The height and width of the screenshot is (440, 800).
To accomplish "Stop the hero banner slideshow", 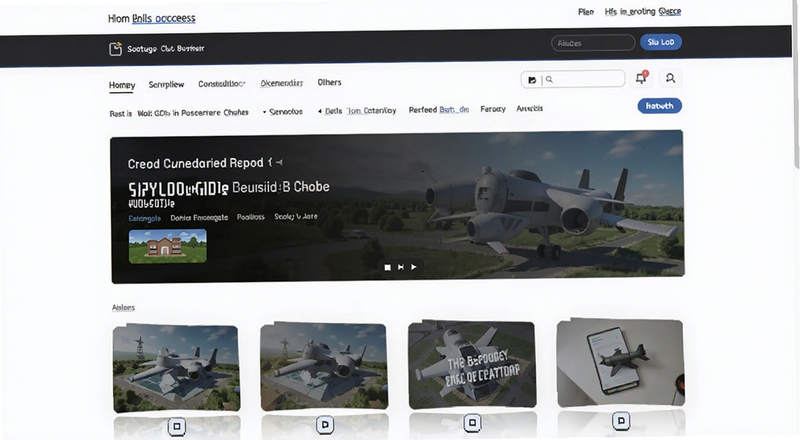I will click(x=388, y=267).
